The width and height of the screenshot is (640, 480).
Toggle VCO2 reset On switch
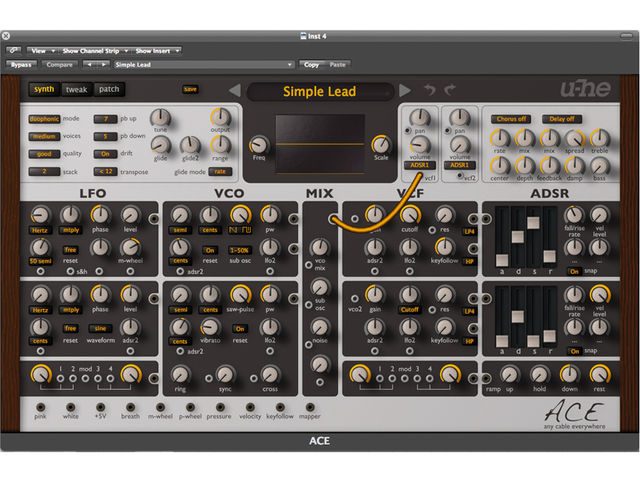point(240,329)
